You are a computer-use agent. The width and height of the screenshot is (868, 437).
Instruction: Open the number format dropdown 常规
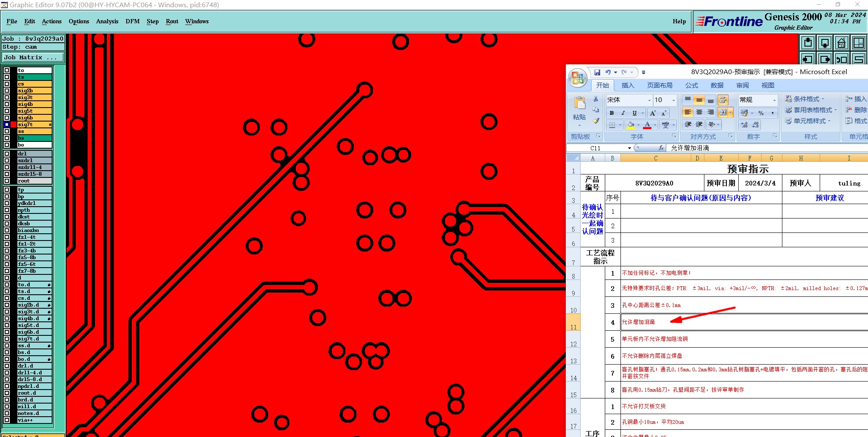coord(774,100)
